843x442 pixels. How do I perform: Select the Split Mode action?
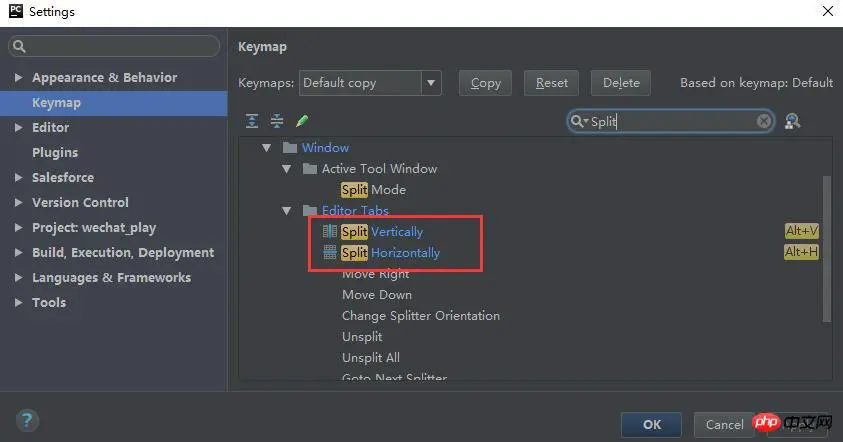(374, 190)
